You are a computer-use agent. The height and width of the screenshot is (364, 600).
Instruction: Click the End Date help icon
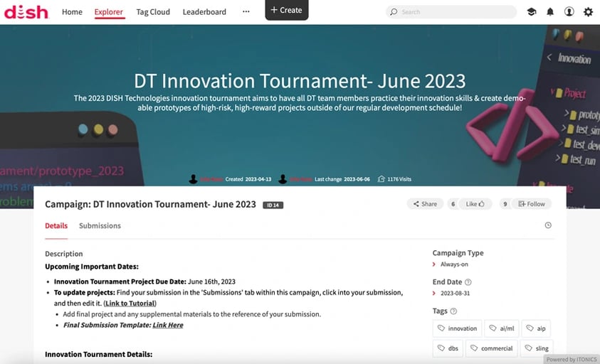click(x=468, y=282)
